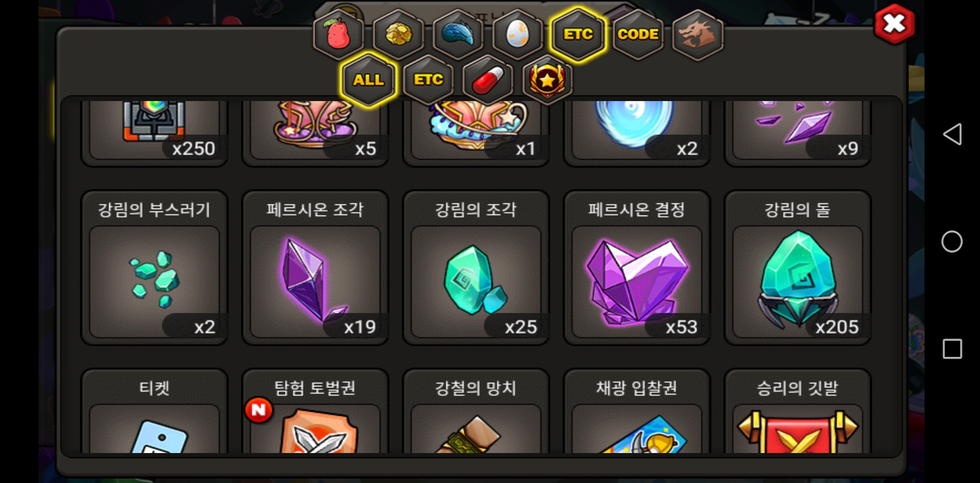Screen dimensions: 980x483
Task: Filter items by the red pill icon
Action: 488,80
